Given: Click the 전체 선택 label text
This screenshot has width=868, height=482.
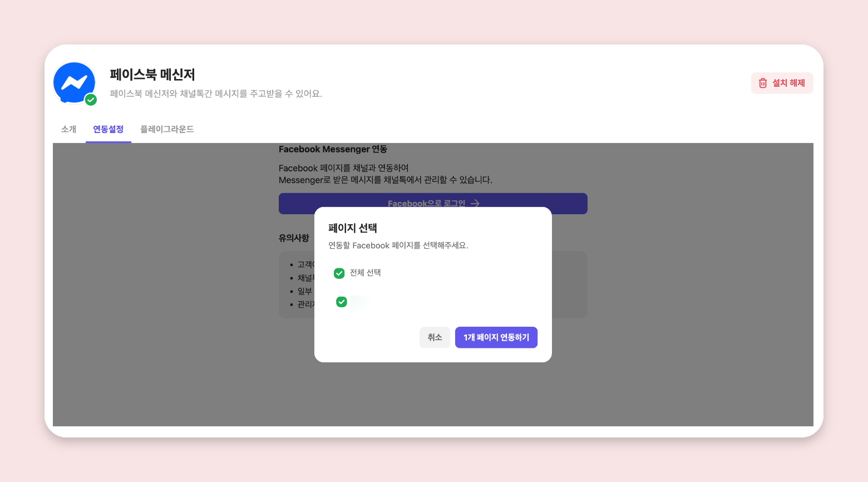Looking at the screenshot, I should (365, 273).
